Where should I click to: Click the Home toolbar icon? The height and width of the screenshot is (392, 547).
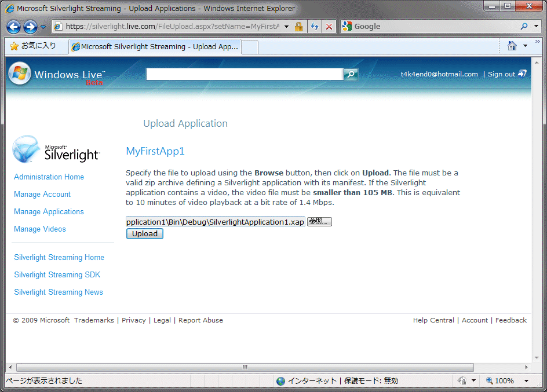[x=512, y=46]
